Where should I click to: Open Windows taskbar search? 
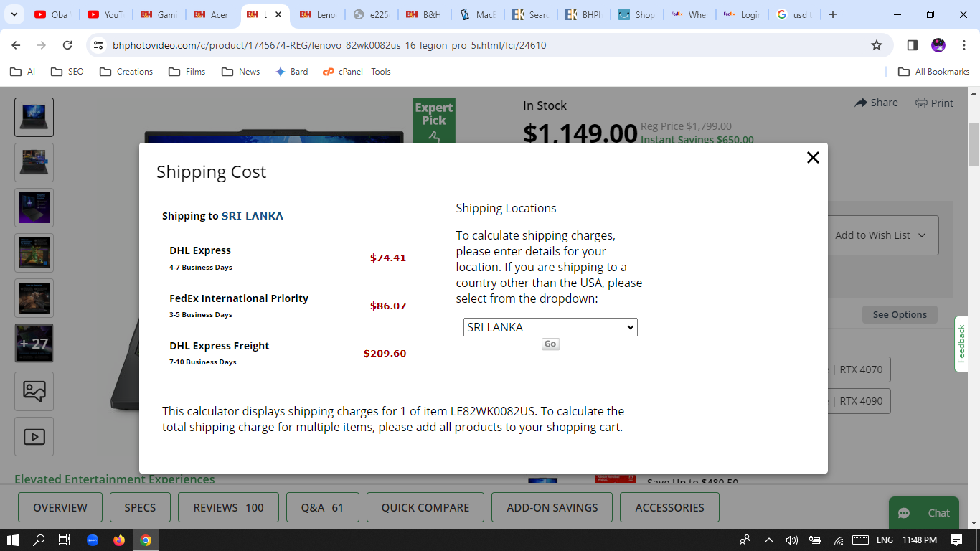pos(39,540)
